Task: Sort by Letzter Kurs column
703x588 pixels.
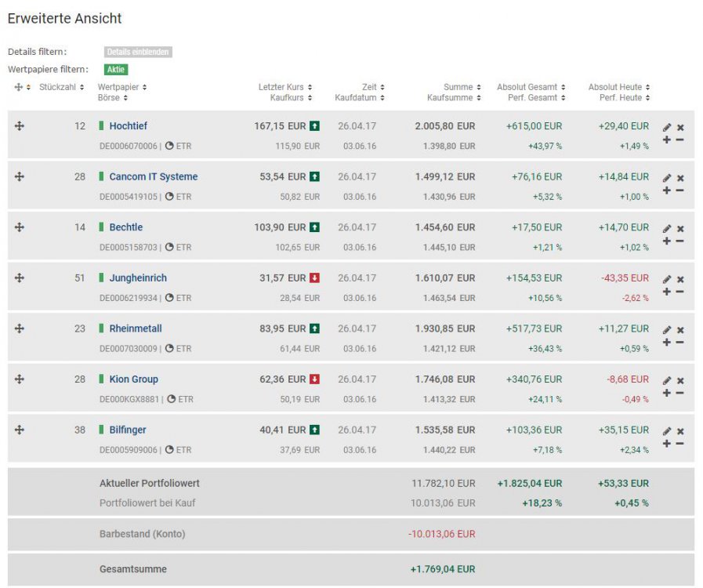Action: point(310,87)
